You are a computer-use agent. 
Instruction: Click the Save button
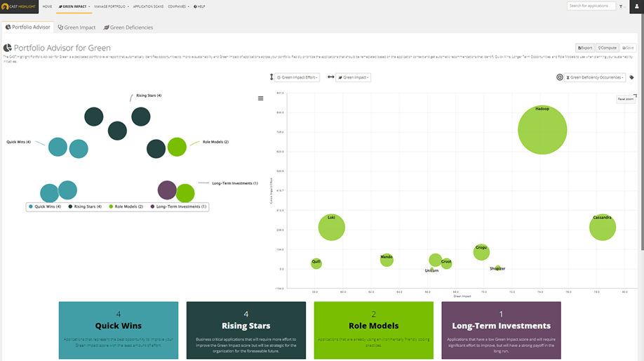point(628,48)
